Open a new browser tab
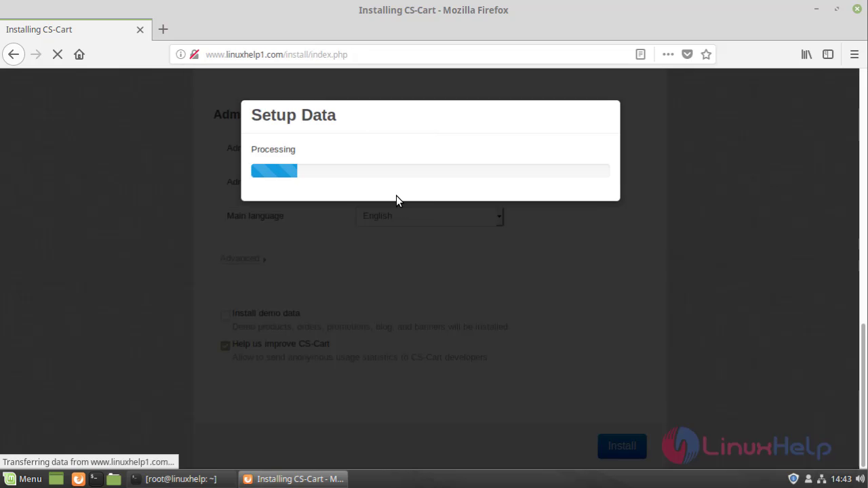This screenshot has width=868, height=488. 163,29
